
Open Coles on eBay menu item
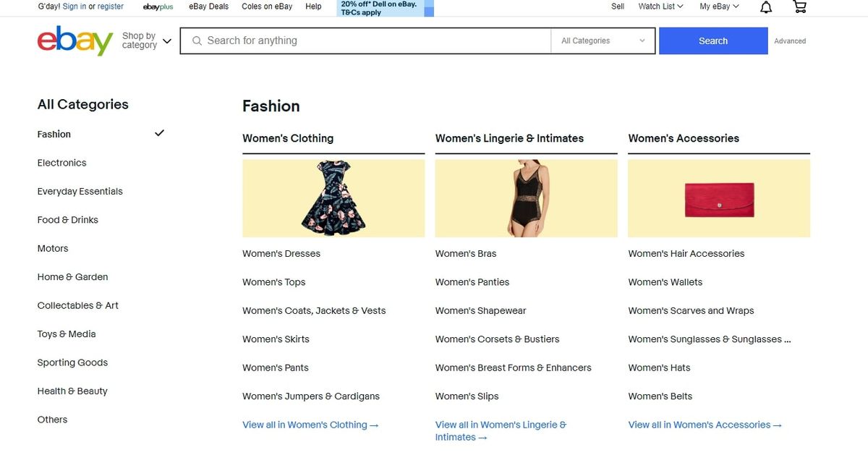pyautogui.click(x=267, y=7)
